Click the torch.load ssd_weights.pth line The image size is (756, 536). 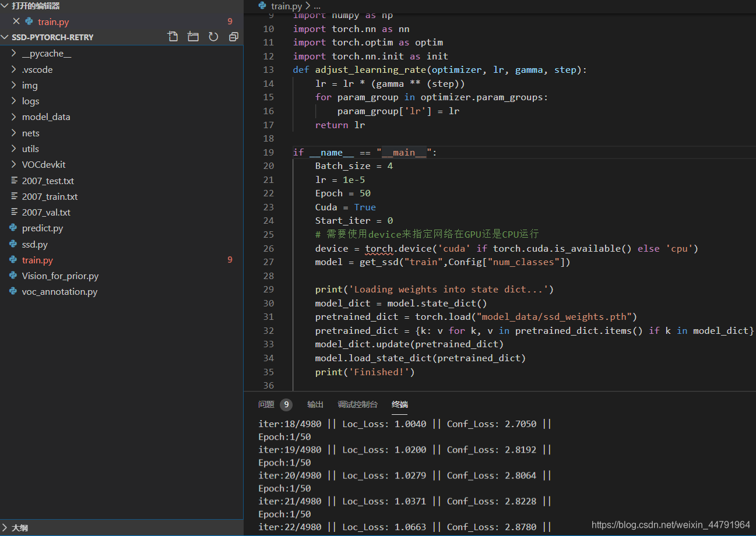pos(476,317)
